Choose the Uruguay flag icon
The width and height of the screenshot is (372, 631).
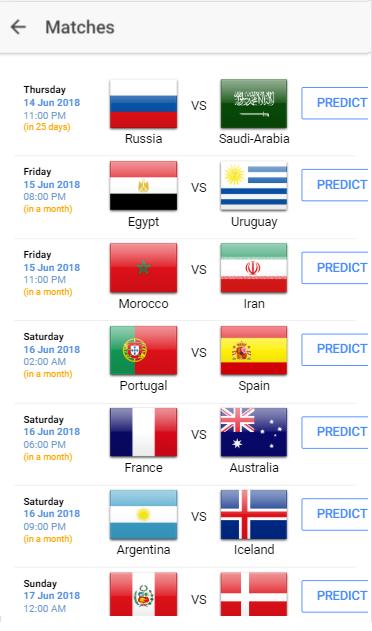coord(254,186)
